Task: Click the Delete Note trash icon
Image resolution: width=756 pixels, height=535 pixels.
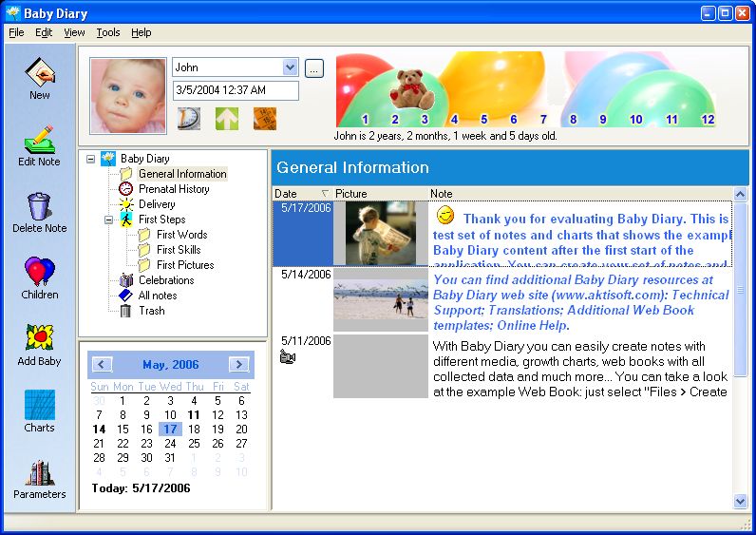Action: pyautogui.click(x=39, y=206)
